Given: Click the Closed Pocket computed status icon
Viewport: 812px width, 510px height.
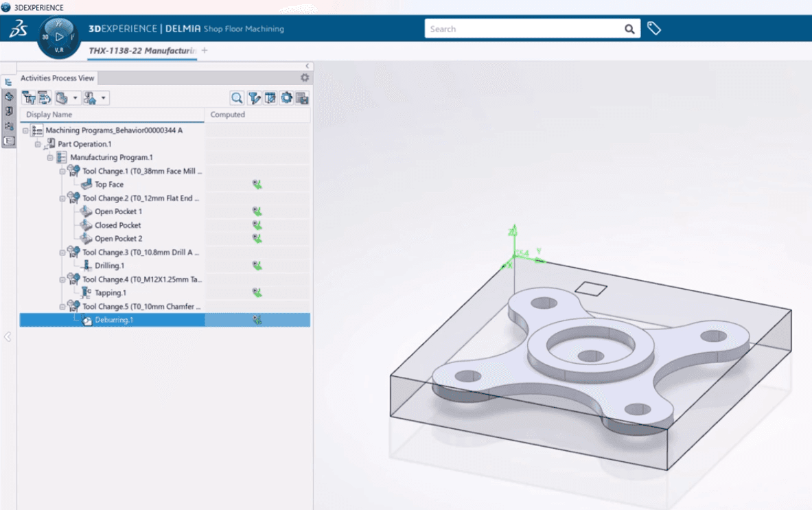Looking at the screenshot, I should tap(257, 225).
